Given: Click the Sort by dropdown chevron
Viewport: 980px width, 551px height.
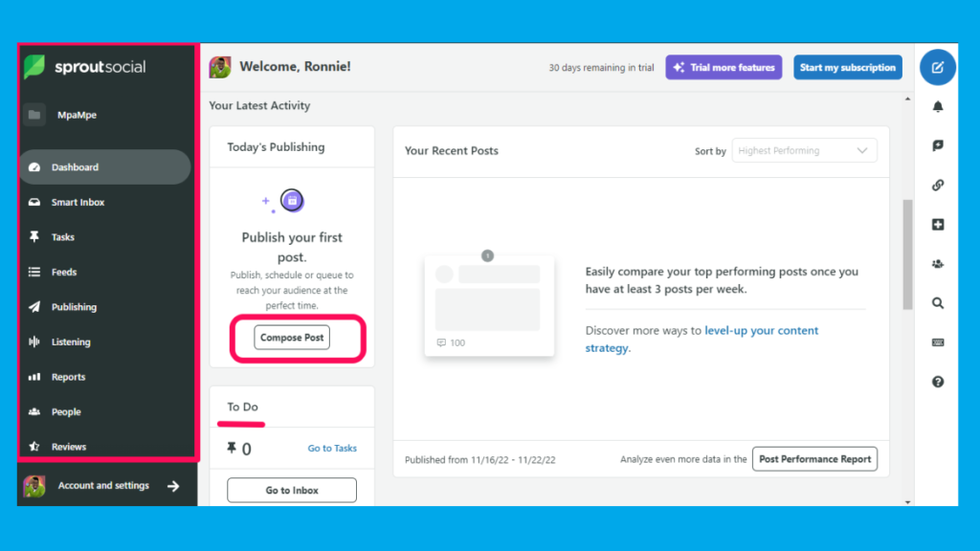Looking at the screenshot, I should (x=862, y=150).
